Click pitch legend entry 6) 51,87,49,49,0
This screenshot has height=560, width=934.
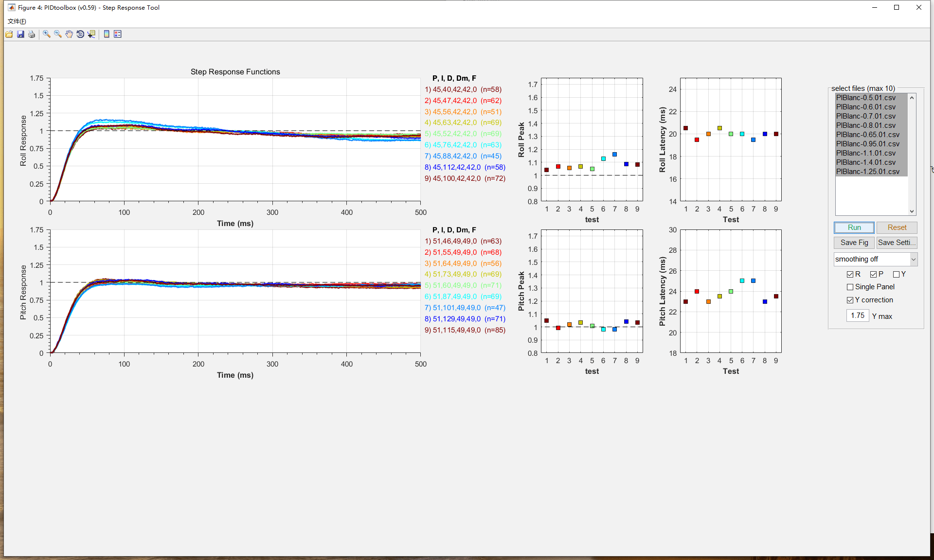point(463,297)
